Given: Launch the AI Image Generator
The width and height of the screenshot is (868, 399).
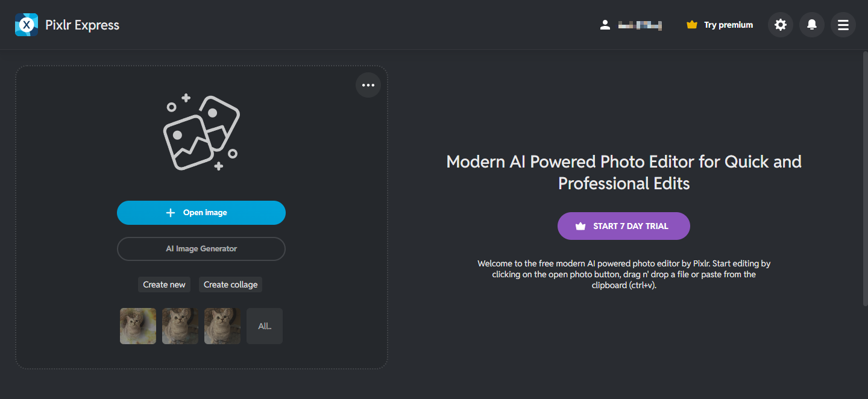Looking at the screenshot, I should [x=201, y=248].
